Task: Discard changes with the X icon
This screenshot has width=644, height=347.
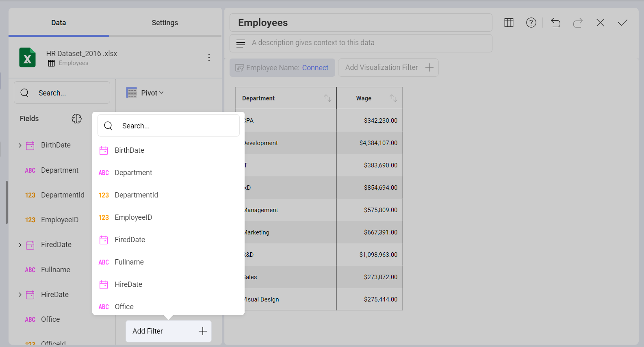Action: tap(600, 23)
